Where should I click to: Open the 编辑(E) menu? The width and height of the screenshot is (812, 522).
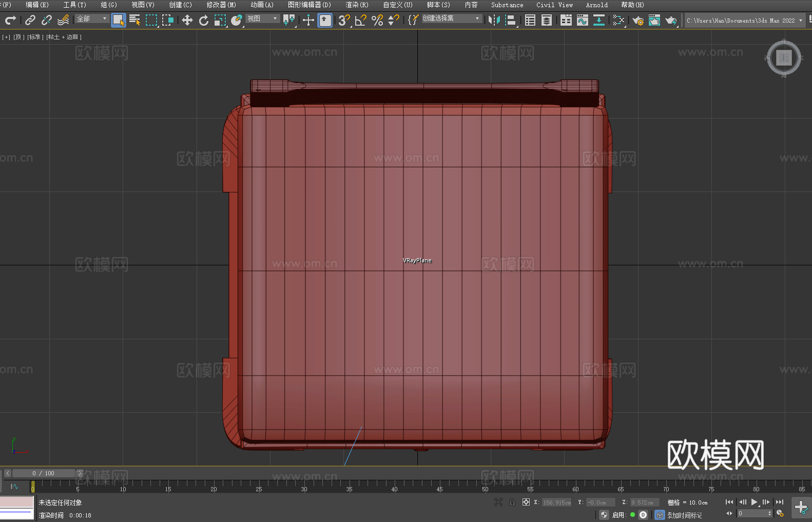[x=37, y=5]
